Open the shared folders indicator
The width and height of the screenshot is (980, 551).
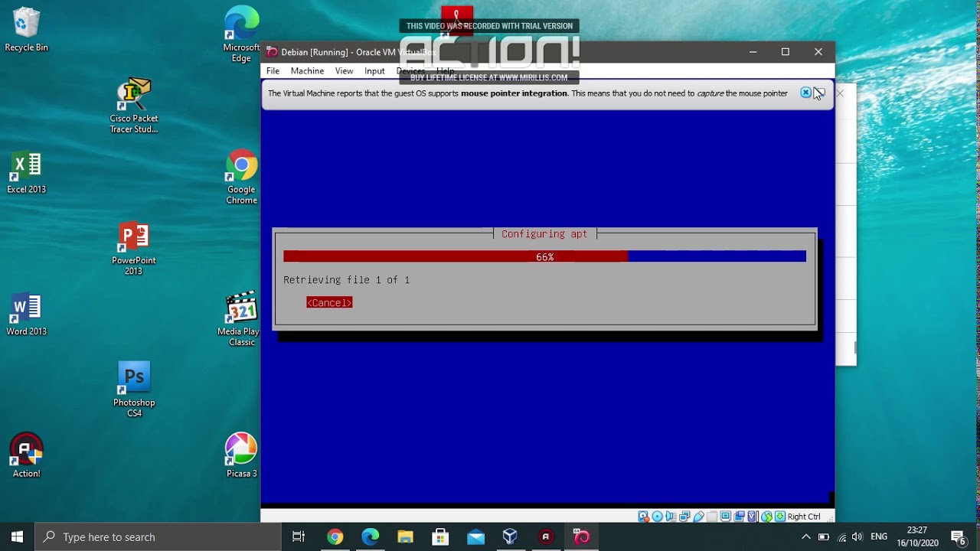tap(712, 517)
